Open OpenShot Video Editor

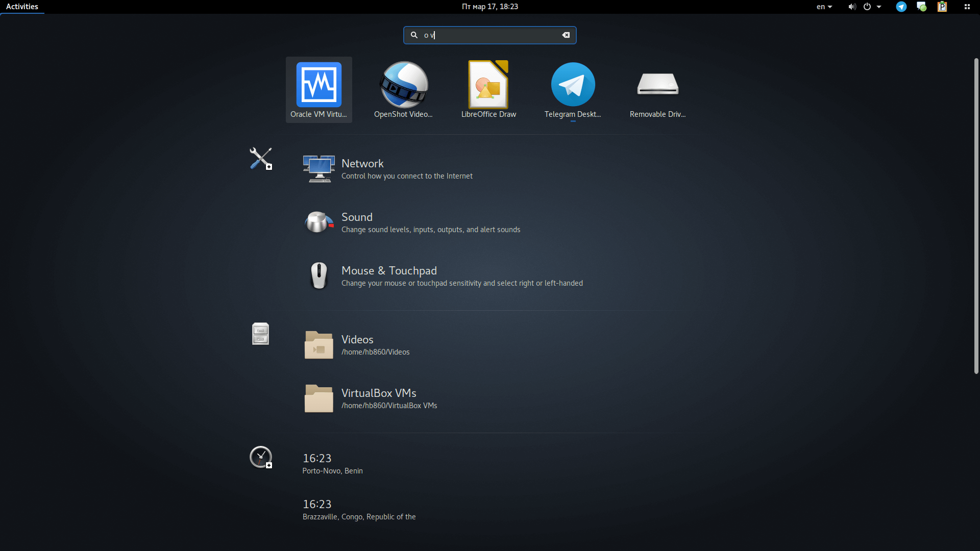click(x=403, y=89)
